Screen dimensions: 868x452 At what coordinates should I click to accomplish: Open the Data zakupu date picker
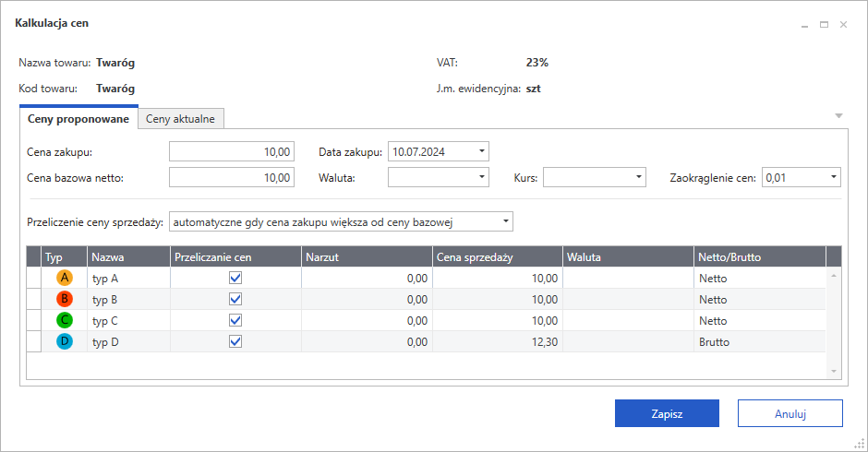pyautogui.click(x=482, y=151)
